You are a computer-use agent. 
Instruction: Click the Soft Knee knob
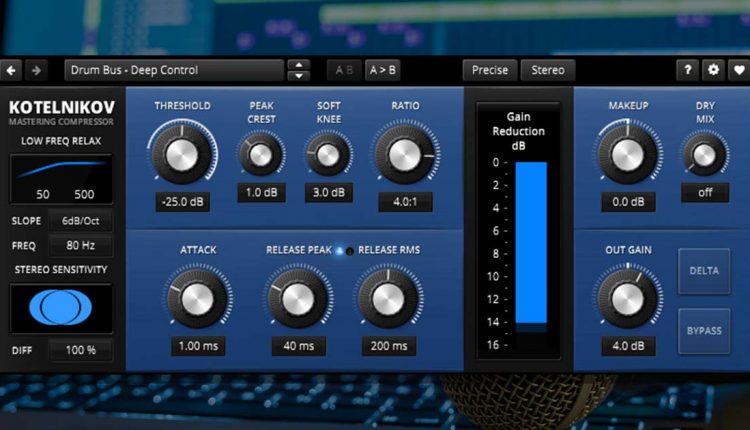[328, 154]
